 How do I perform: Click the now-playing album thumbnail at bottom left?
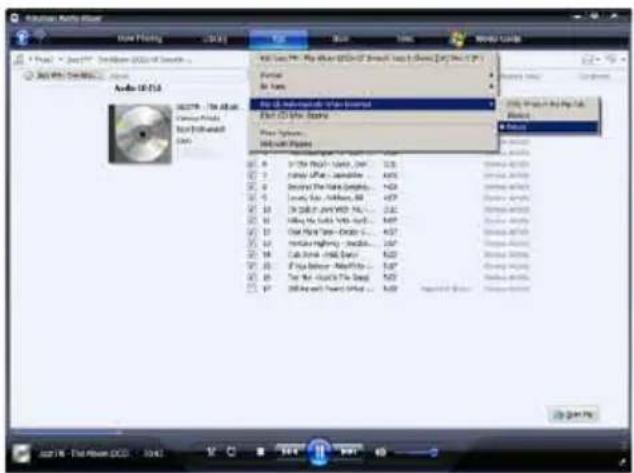21,454
